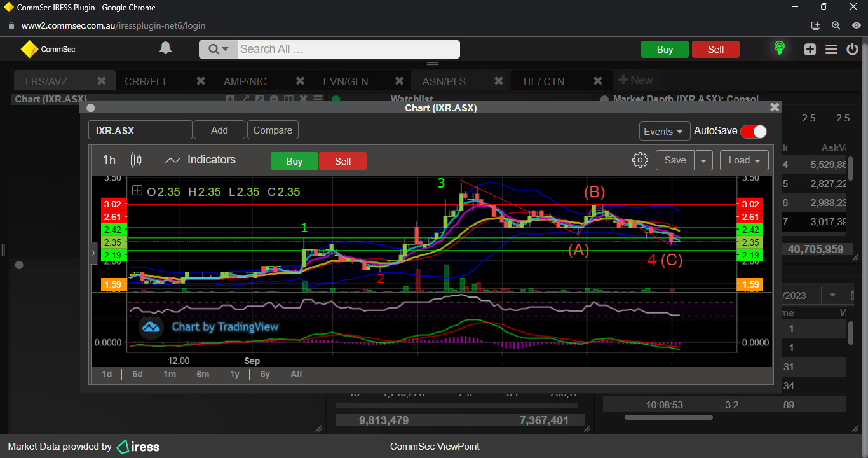Change the candlestick chart style
868x458 pixels.
136,160
